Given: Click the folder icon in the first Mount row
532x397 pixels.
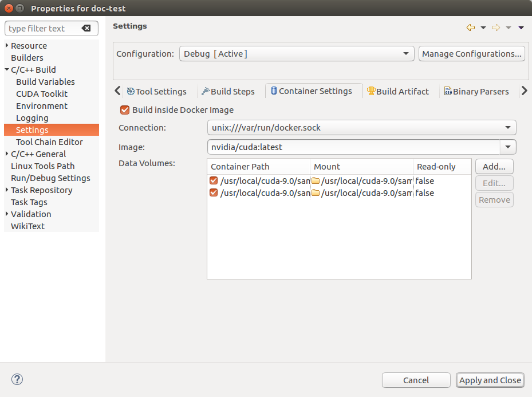Looking at the screenshot, I should [315, 181].
